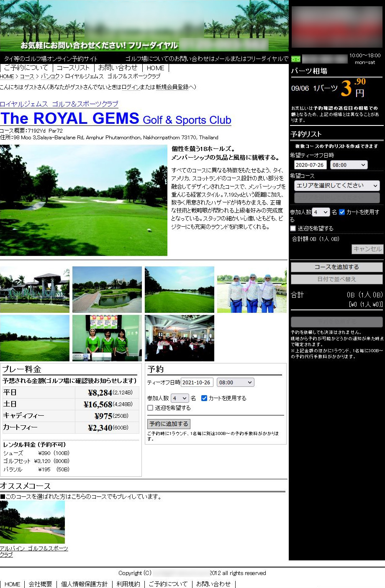Screen dimensions: 385x588
Task: Click the コース breadcrumb link
Action: click(x=27, y=77)
